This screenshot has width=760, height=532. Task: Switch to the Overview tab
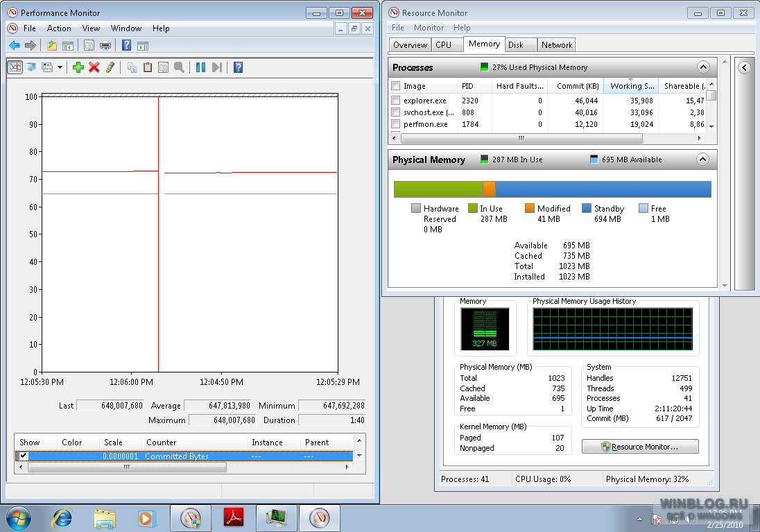click(x=410, y=45)
